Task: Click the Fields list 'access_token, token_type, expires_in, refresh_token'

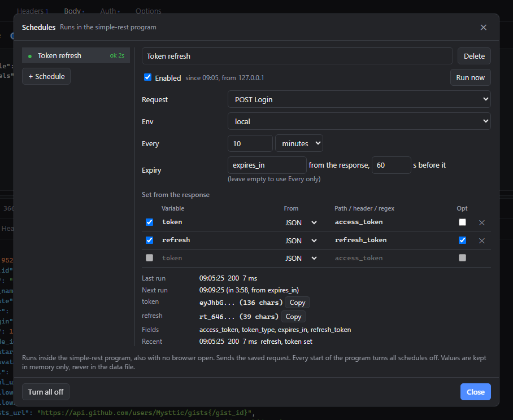Action: pyautogui.click(x=275, y=330)
